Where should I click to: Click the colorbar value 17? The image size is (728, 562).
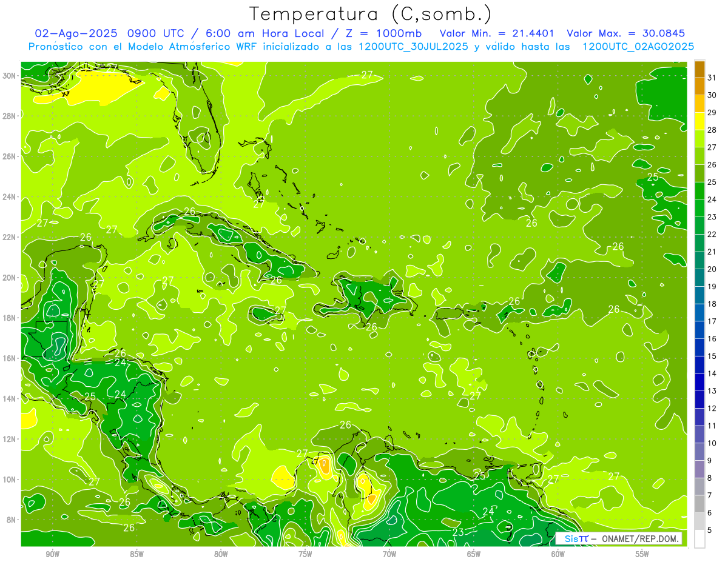712,321
